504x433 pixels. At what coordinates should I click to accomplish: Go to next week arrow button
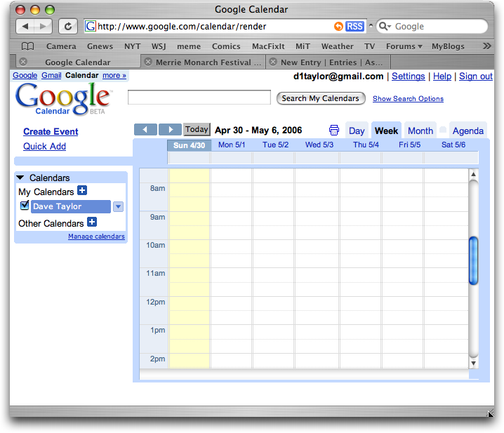(x=170, y=130)
